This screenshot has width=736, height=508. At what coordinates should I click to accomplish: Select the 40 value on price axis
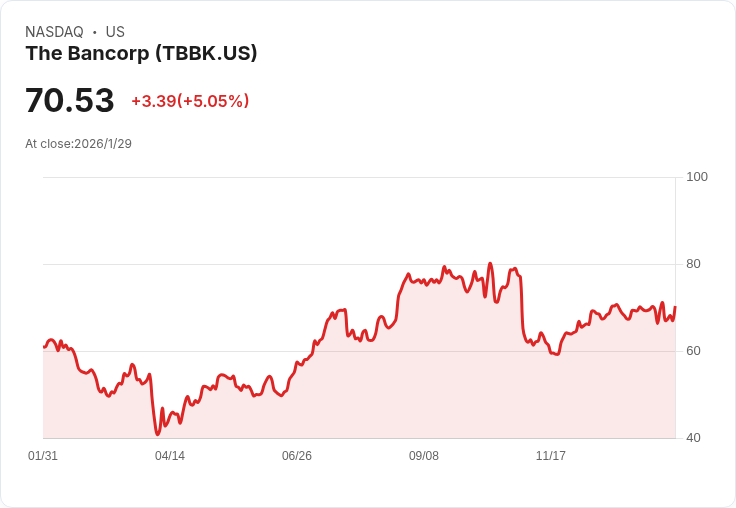click(x=694, y=438)
